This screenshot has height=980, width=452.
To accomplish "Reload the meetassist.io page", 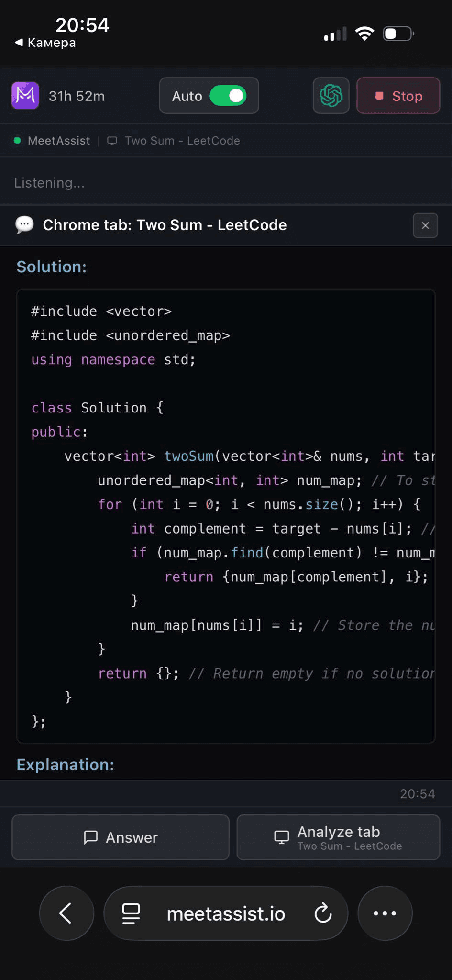I will (x=323, y=913).
